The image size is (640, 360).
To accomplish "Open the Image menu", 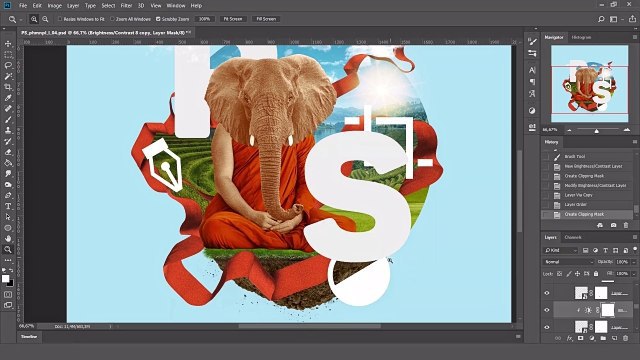I will (x=54, y=6).
